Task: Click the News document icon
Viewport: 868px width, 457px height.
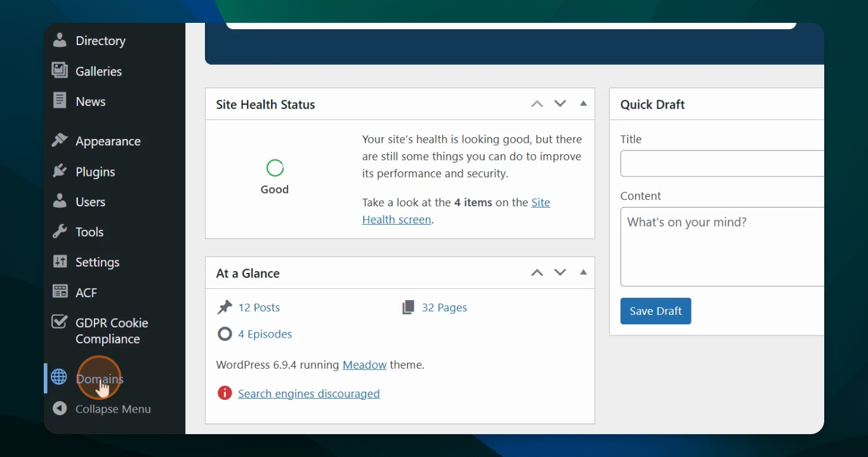Action: pos(60,101)
